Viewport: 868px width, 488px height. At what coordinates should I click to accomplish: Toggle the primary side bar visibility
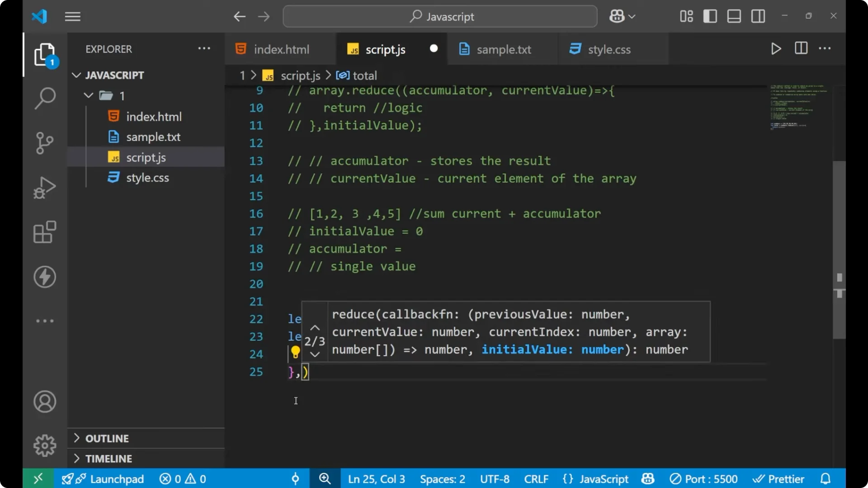click(710, 16)
